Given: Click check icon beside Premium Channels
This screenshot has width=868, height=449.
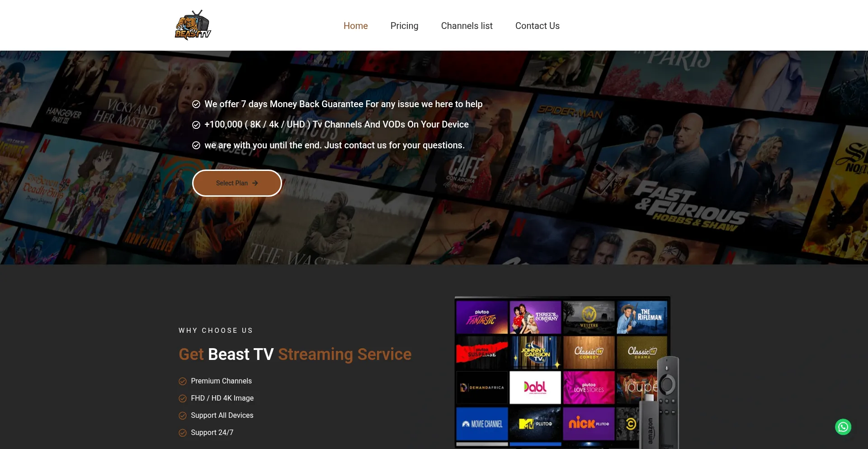Looking at the screenshot, I should coord(183,381).
